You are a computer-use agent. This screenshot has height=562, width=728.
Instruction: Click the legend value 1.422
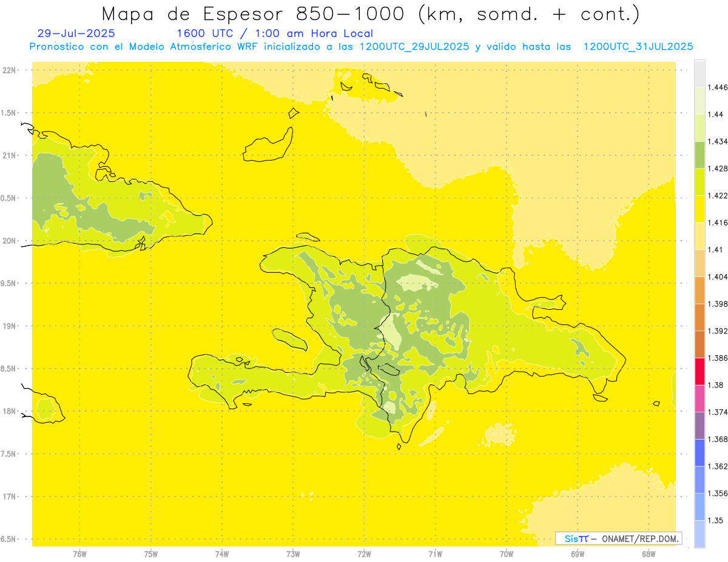coord(718,196)
